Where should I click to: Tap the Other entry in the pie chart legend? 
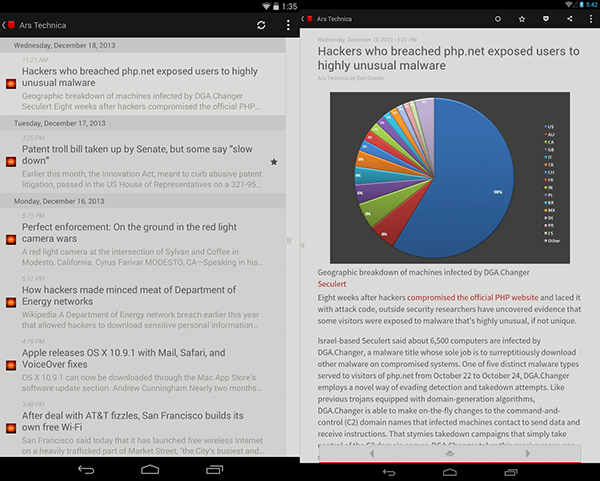(552, 241)
